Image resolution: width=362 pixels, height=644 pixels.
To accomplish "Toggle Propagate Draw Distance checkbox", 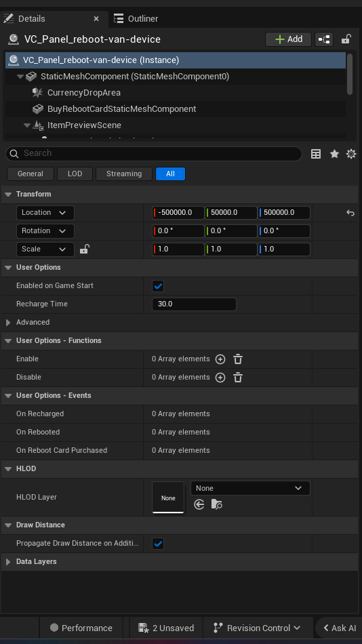I will coord(158,544).
